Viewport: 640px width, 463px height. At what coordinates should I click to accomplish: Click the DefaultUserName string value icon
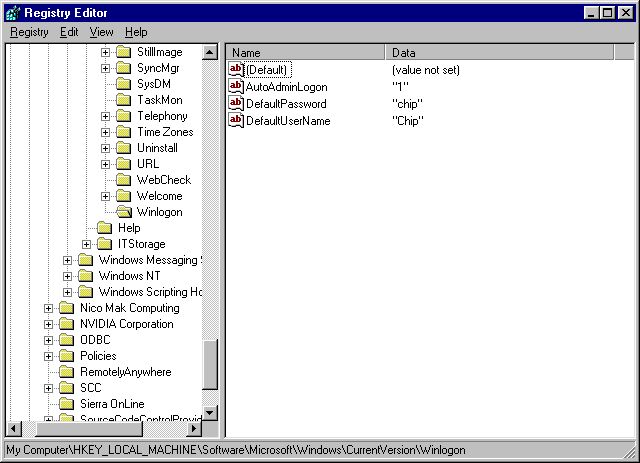(236, 120)
